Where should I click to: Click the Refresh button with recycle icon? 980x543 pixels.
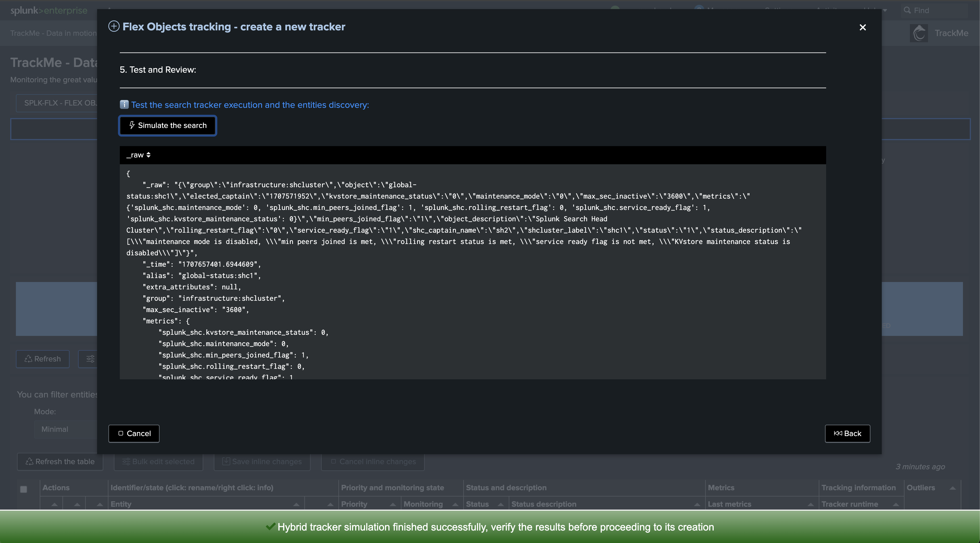(x=43, y=359)
